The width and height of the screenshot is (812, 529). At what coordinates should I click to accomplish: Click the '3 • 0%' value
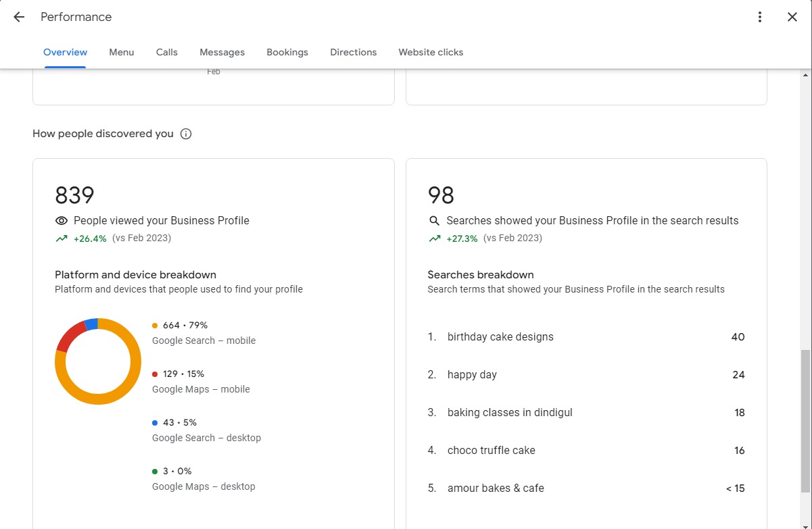pyautogui.click(x=177, y=472)
